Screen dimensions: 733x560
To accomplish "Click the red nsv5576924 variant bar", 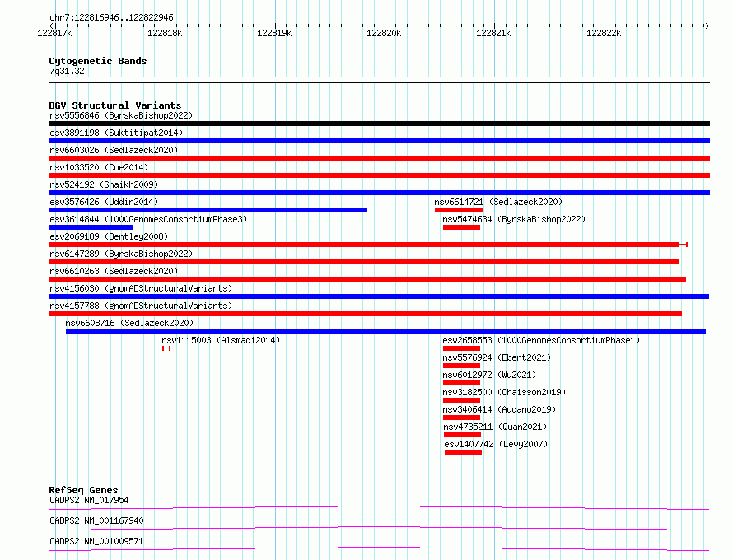I will 461,366.
